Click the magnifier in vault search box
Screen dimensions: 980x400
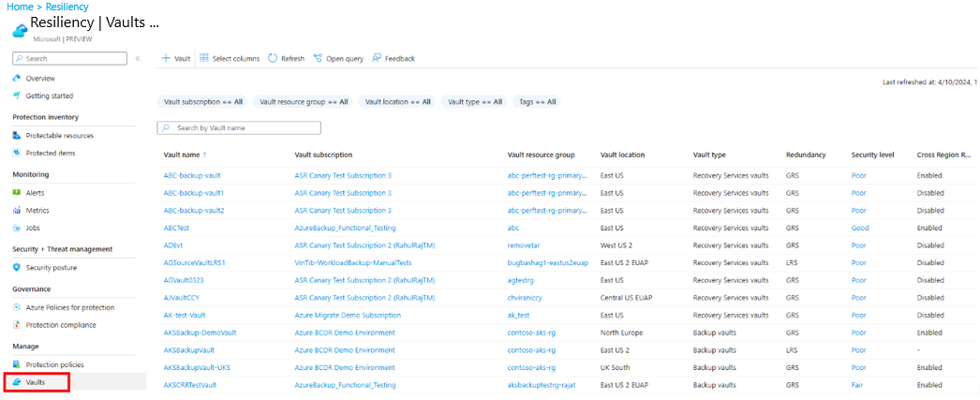pyautogui.click(x=166, y=127)
